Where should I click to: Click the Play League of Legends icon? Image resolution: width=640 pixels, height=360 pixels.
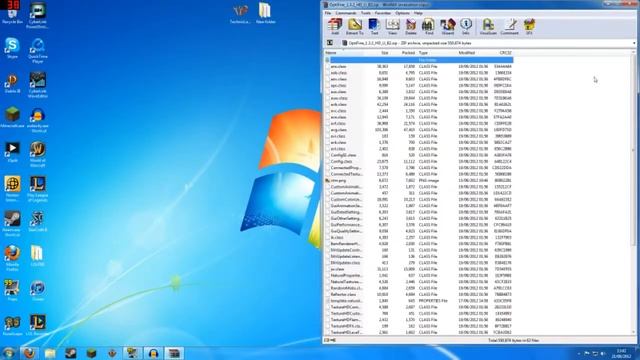coord(38,189)
